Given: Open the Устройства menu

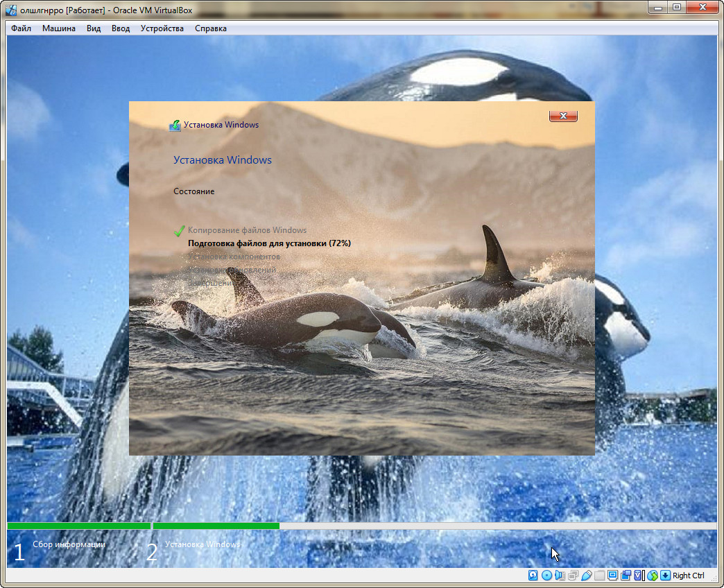Looking at the screenshot, I should tap(162, 28).
